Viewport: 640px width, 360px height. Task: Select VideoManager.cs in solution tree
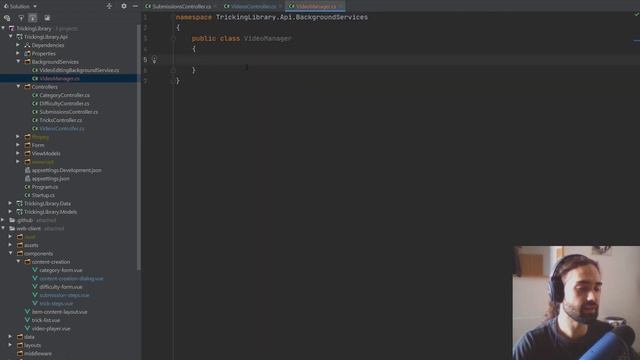(60, 78)
